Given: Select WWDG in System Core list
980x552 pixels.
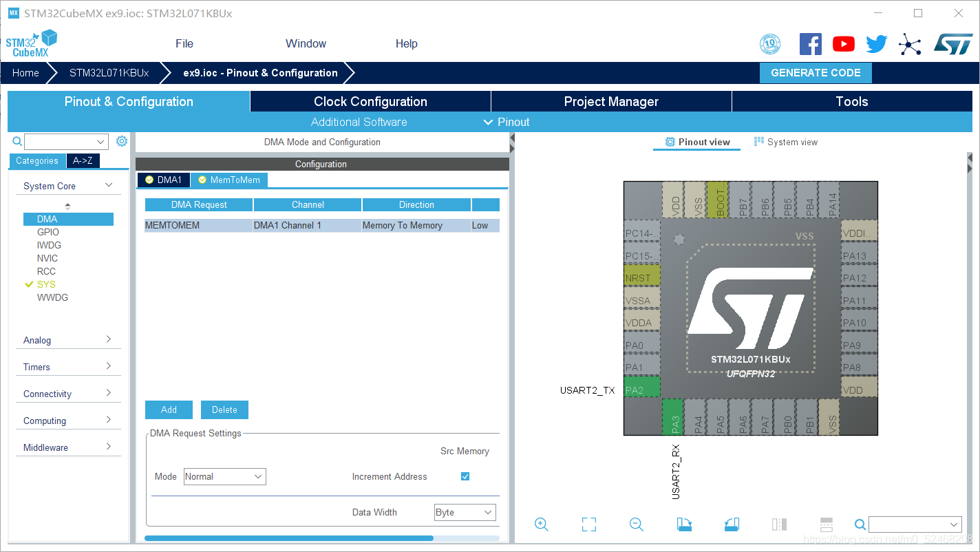Looking at the screenshot, I should click(x=52, y=297).
